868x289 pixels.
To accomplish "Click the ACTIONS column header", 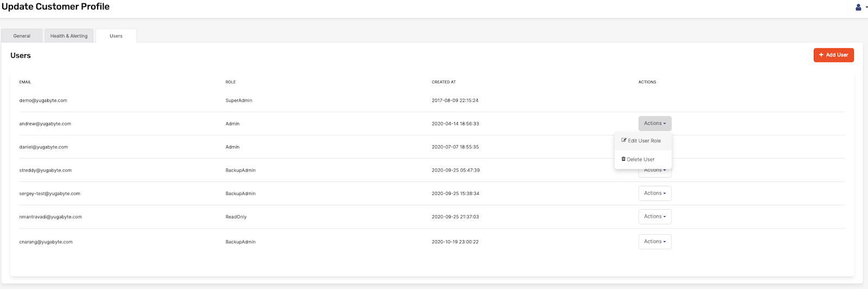I will tap(647, 82).
